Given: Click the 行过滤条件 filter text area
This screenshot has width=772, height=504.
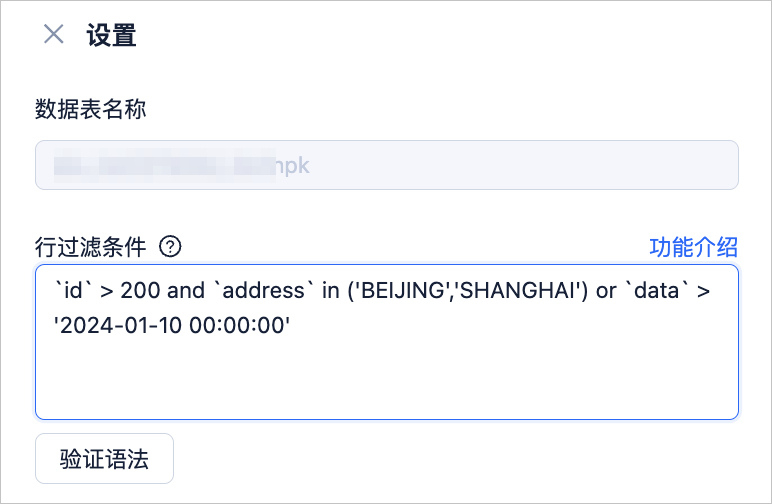Looking at the screenshot, I should [387, 342].
